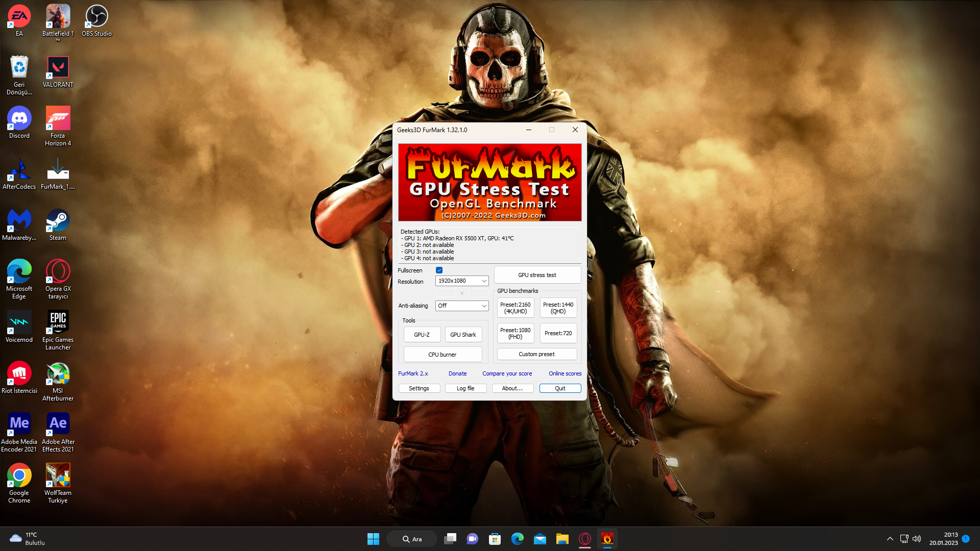
Task: Open the VALORANT desktop shortcut
Action: point(58,69)
